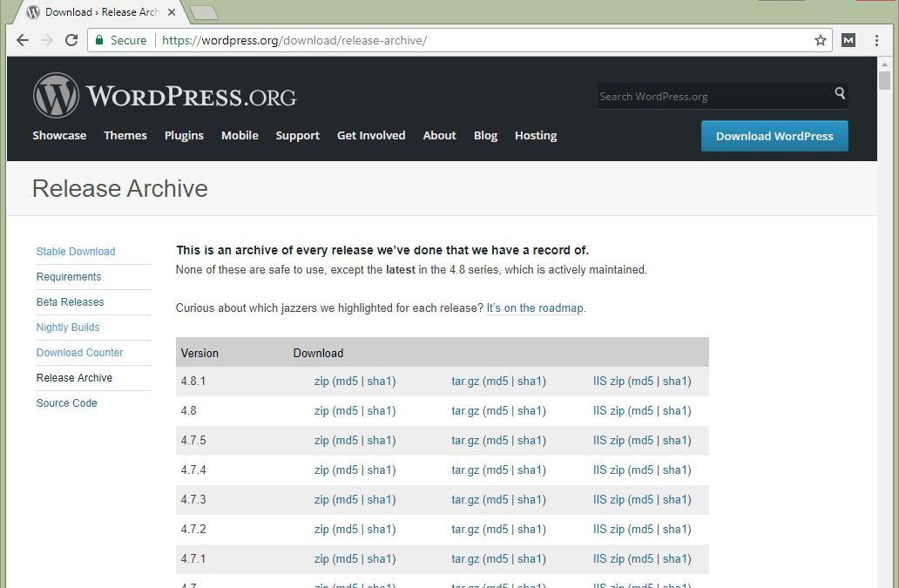Open the Requirements sidebar link
Screen dimensions: 899x588
[x=69, y=277]
